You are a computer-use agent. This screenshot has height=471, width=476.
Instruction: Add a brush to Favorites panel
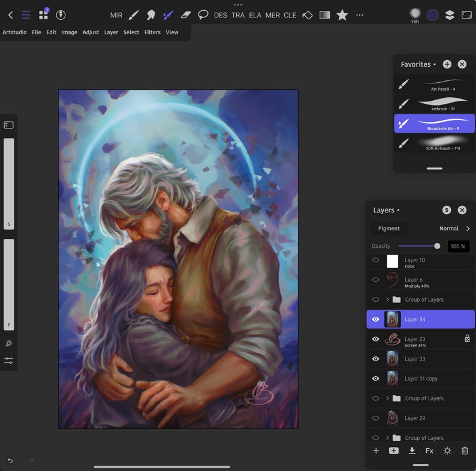[447, 64]
